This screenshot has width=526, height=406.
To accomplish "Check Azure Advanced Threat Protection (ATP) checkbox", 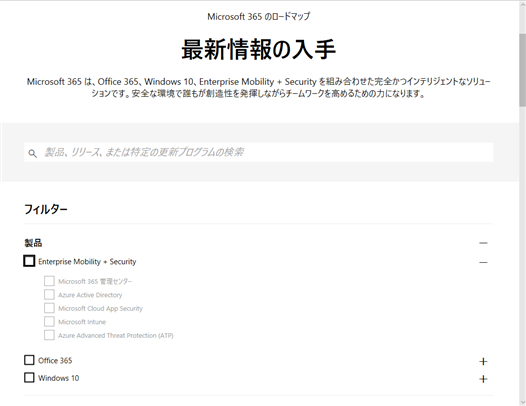I will point(49,335).
